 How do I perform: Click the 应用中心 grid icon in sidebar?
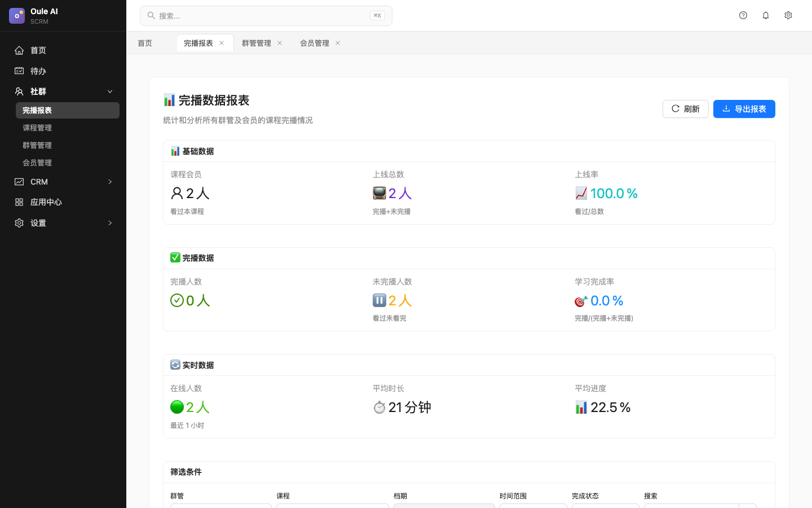(x=19, y=202)
